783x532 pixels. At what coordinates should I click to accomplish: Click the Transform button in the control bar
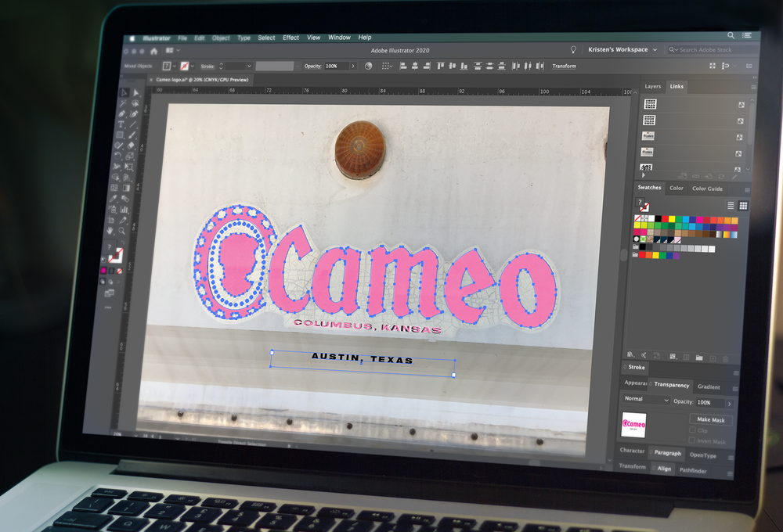[565, 66]
